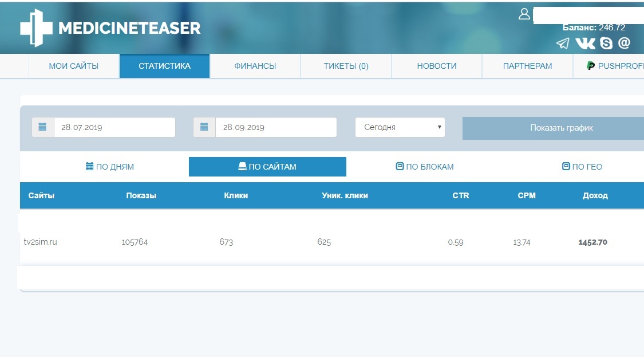Go to the ФИНАНСЫ tab
Viewport: 644px width, 357px height.
(x=255, y=66)
